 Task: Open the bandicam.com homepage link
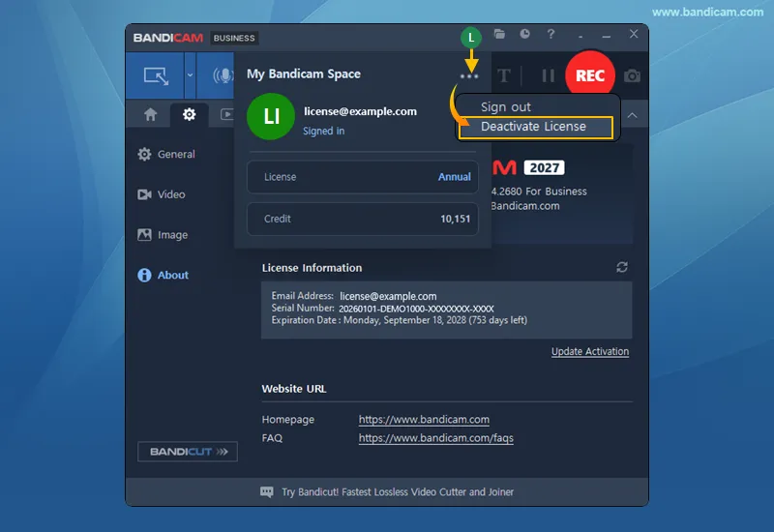424,420
